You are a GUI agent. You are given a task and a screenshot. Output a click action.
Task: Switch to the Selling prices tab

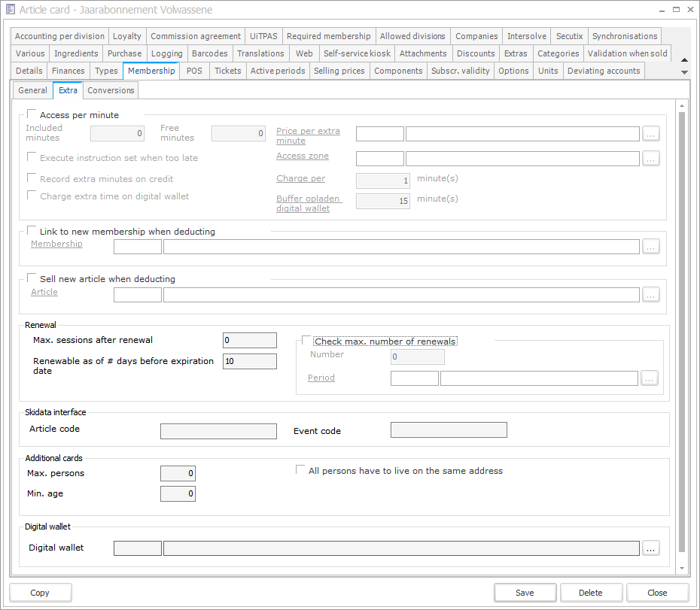click(x=339, y=71)
